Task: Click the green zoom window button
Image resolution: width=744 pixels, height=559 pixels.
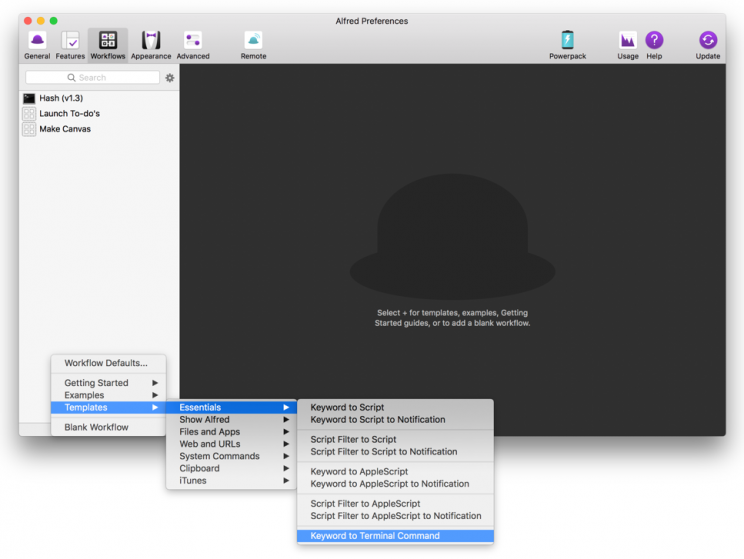Action: coord(54,21)
